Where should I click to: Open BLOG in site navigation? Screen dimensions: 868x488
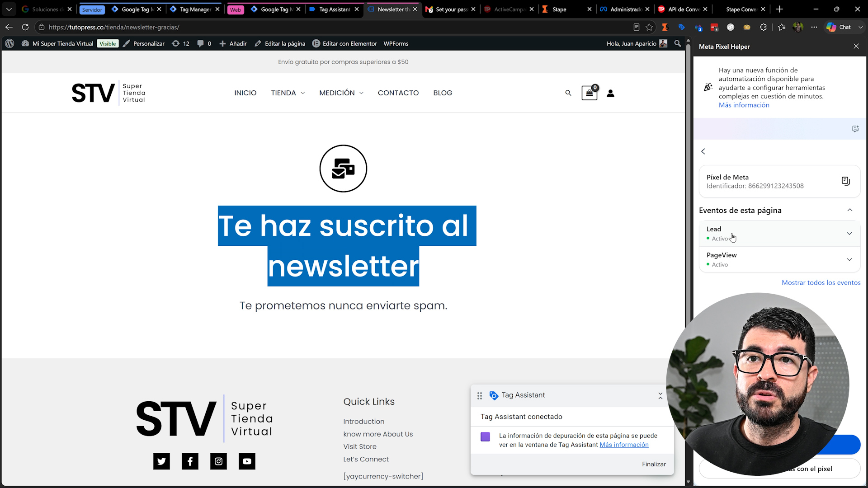point(443,93)
